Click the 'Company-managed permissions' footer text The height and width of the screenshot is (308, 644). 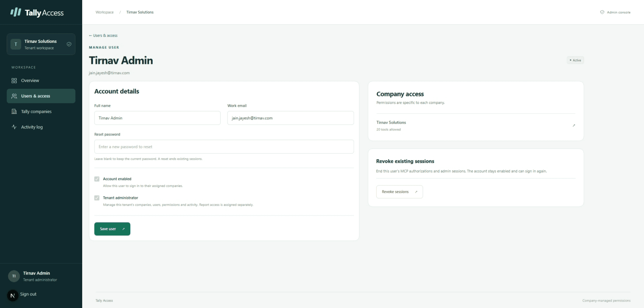point(606,300)
